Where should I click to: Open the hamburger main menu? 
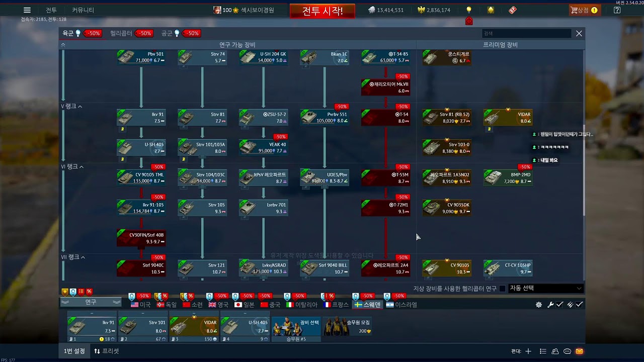coord(27,10)
